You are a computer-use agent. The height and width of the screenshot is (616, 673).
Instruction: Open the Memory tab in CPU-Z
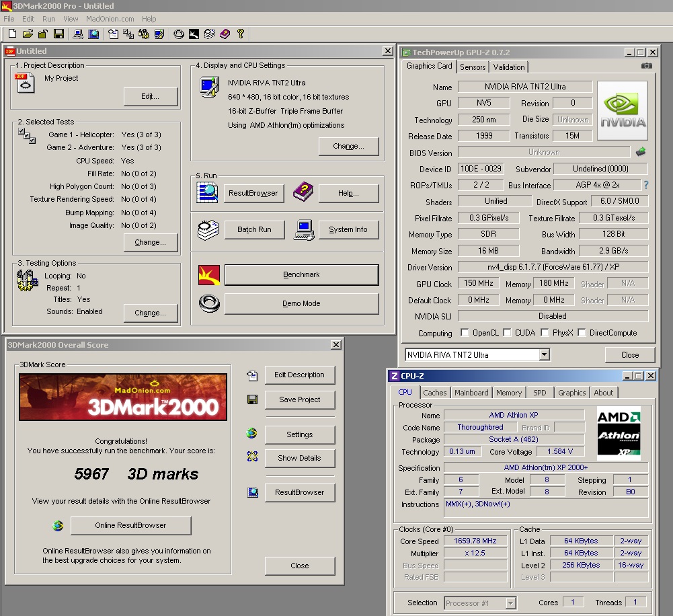508,392
